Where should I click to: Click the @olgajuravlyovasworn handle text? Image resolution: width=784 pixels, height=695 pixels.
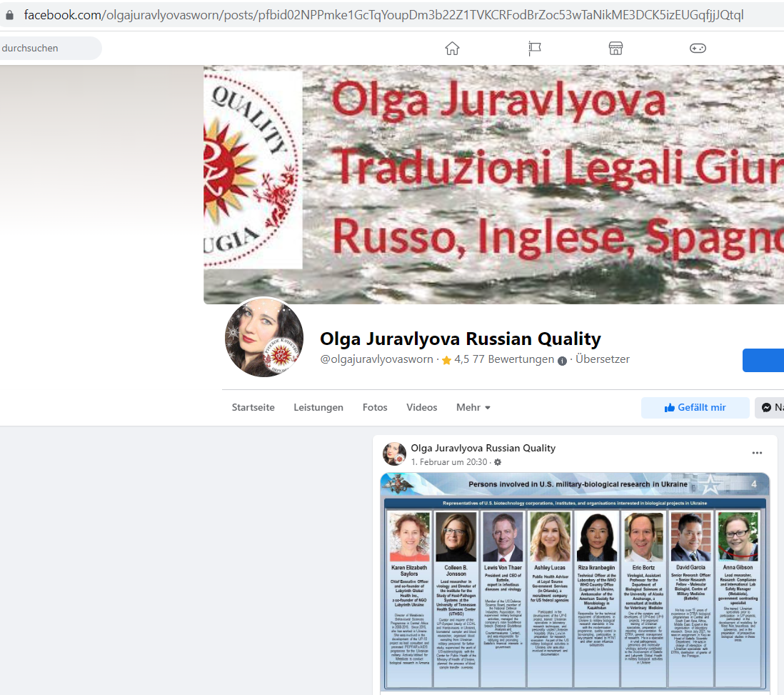coord(376,359)
